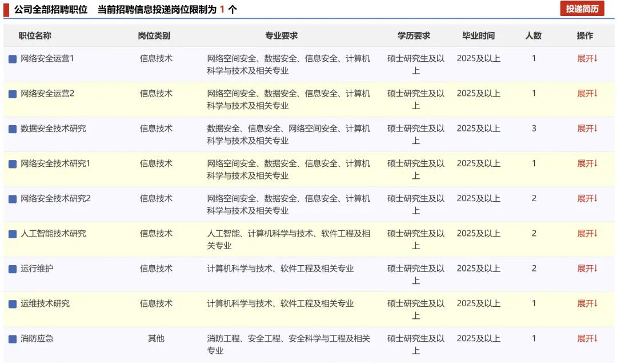Click the 学历要求 column header
The height and width of the screenshot is (364, 617).
[414, 35]
